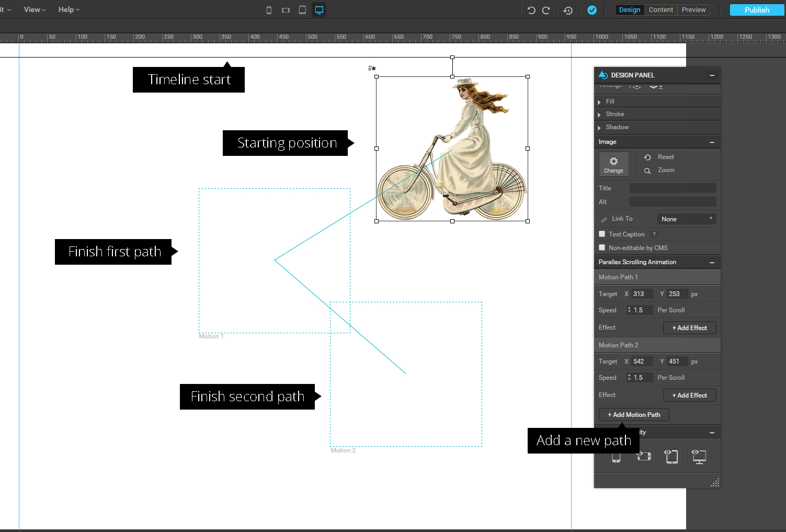Expand the Shadow section
This screenshot has height=532, width=786.
click(617, 127)
